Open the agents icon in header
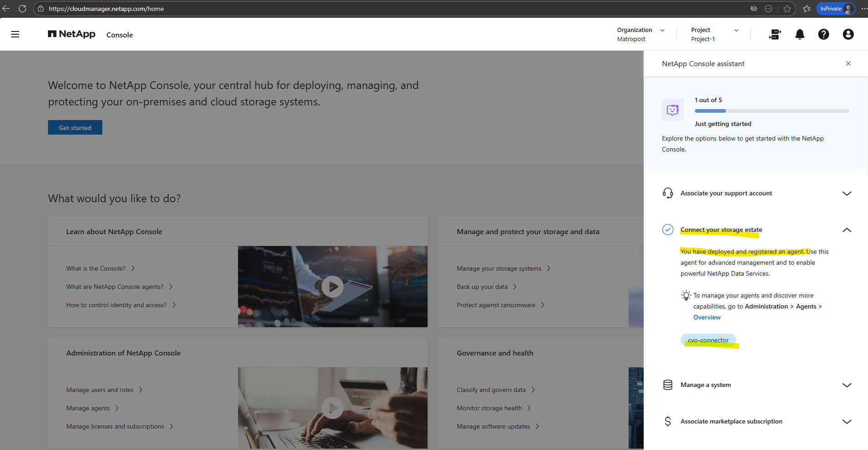The height and width of the screenshot is (450, 868). (x=775, y=34)
